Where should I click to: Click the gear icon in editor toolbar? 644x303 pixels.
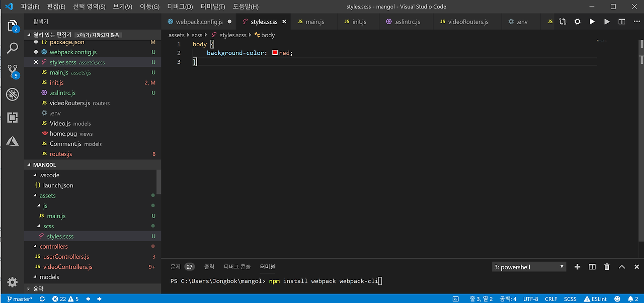[577, 22]
